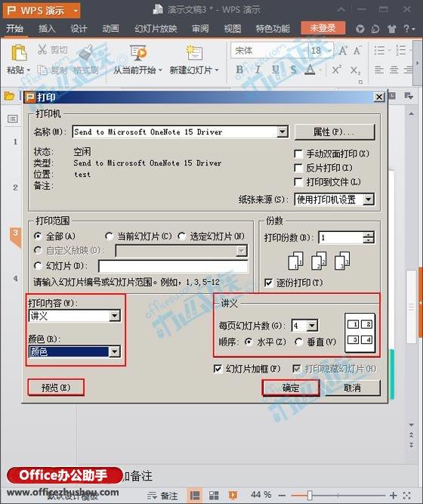Image resolution: width=423 pixels, height=504 pixels.
Task: Click the Preview (预览) button
Action: tap(56, 388)
